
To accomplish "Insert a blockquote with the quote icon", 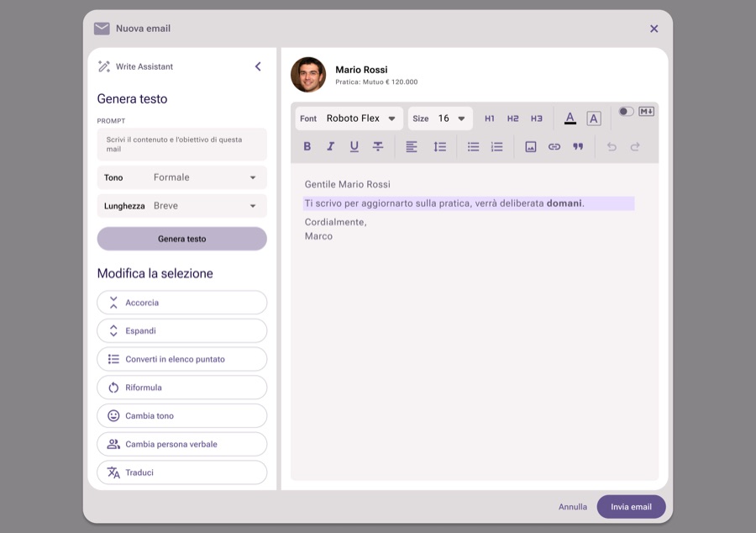I will (x=578, y=146).
